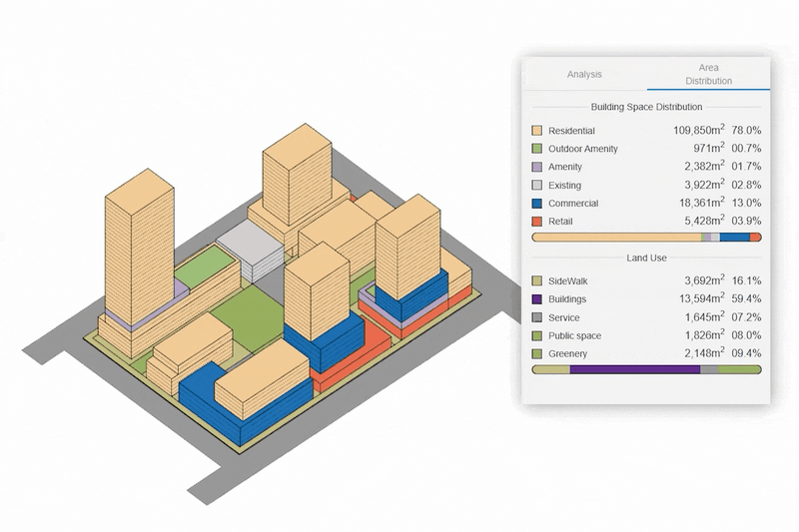The height and width of the screenshot is (532, 799).
Task: Click the 109,850m² residential area value
Action: [x=698, y=130]
